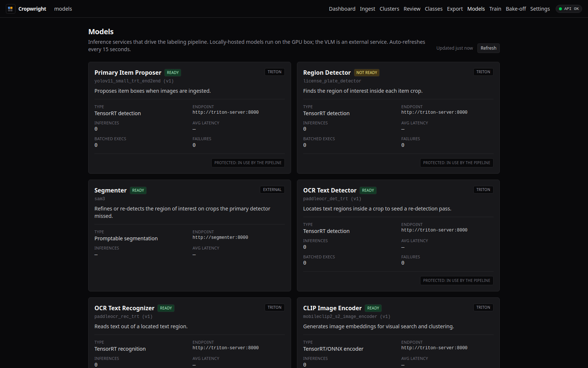
Task: Click the Updated just now text
Action: pyautogui.click(x=455, y=48)
